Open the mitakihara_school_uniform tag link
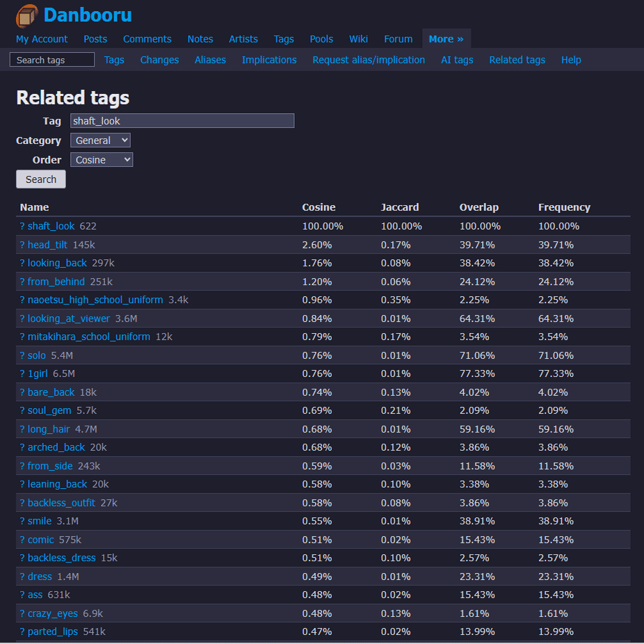The image size is (644, 644). point(89,337)
